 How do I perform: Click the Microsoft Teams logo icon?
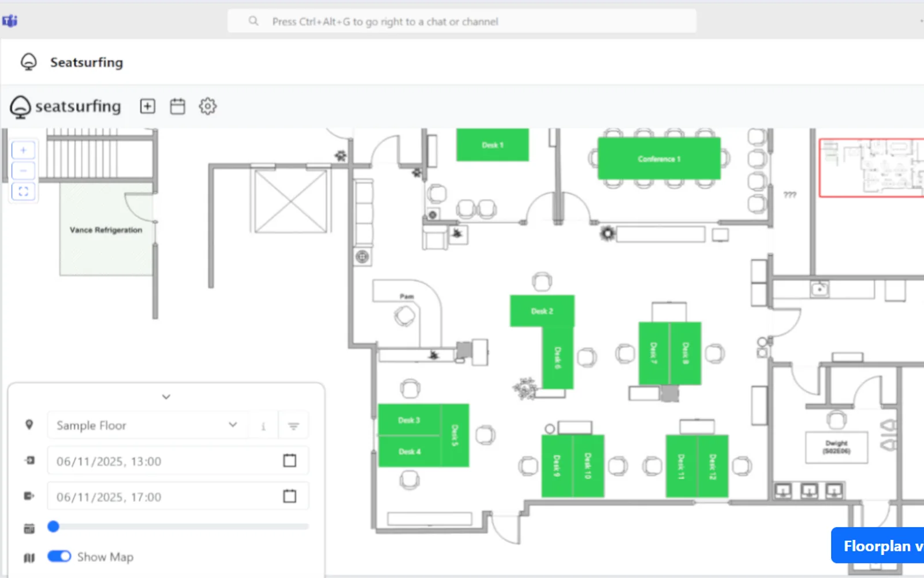coord(10,21)
